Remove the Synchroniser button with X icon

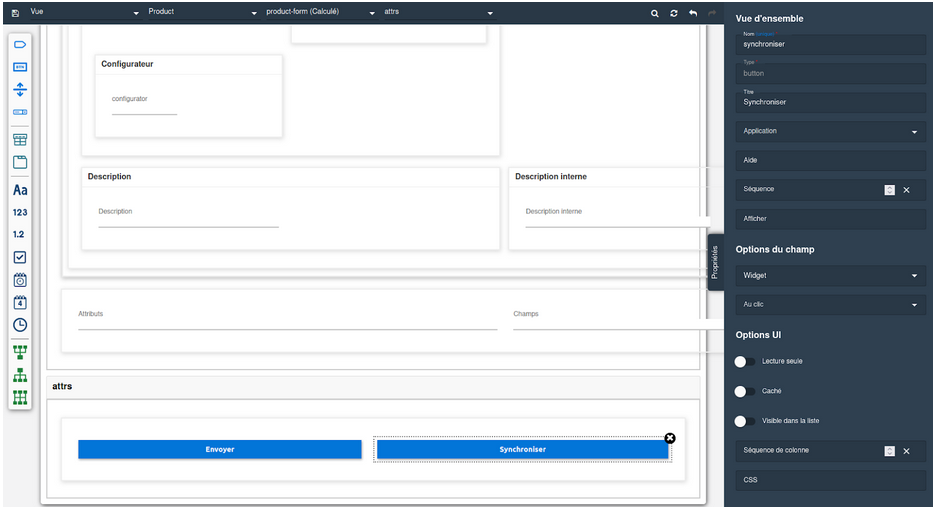point(670,438)
